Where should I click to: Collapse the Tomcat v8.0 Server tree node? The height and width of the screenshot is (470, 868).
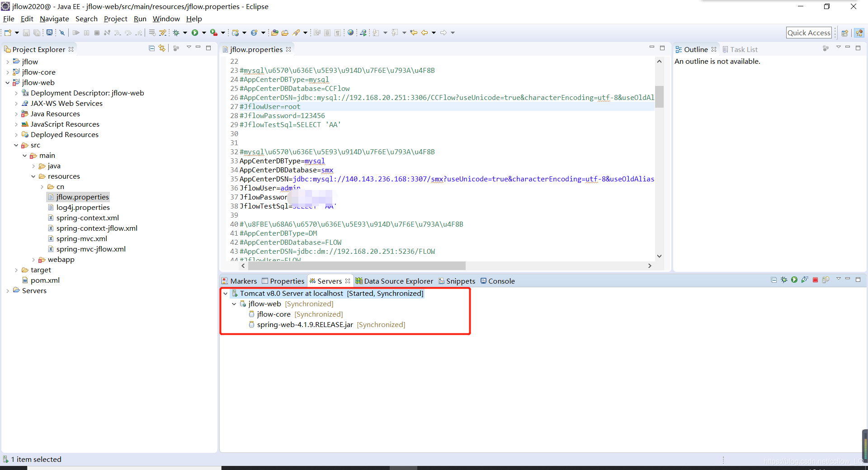pyautogui.click(x=225, y=294)
